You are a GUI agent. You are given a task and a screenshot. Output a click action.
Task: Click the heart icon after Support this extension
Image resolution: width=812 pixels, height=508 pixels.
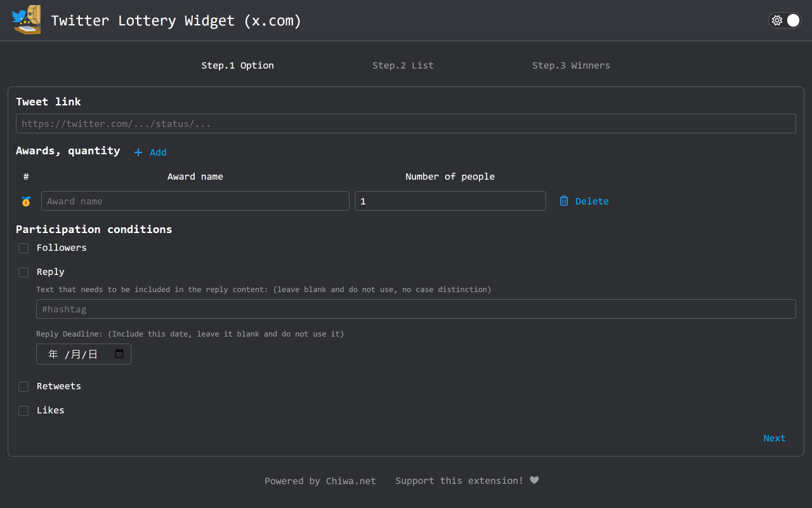click(x=534, y=480)
